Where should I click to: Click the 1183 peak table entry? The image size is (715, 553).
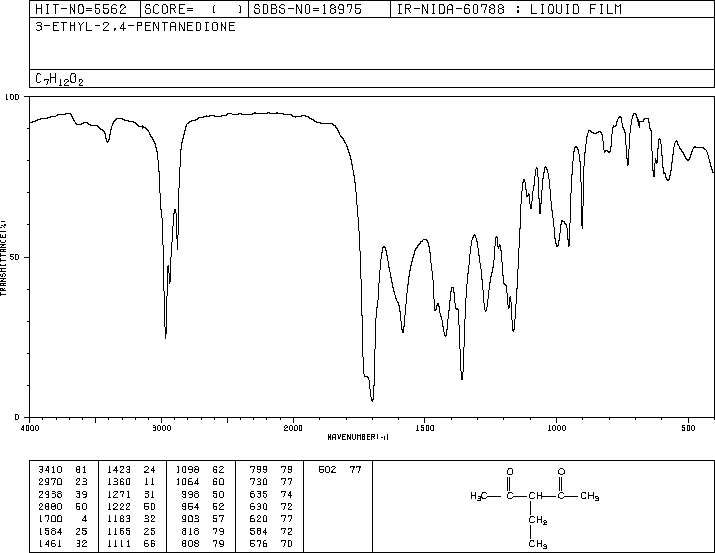point(131,519)
